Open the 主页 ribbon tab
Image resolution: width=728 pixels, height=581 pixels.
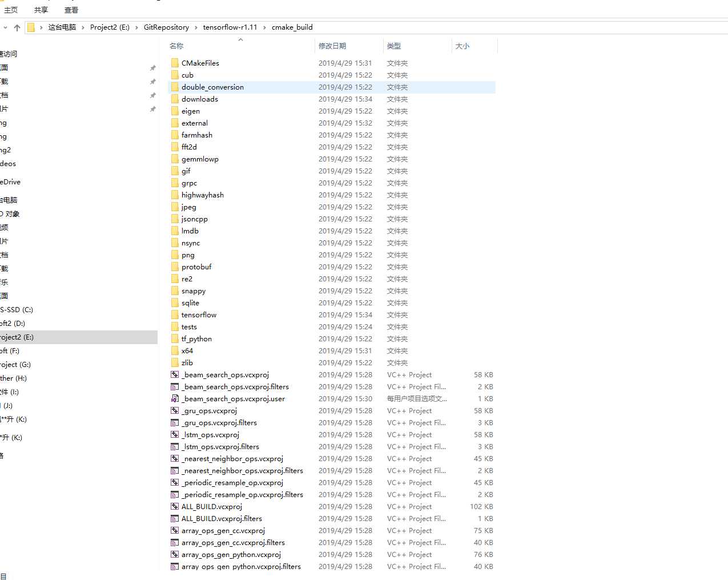(11, 10)
